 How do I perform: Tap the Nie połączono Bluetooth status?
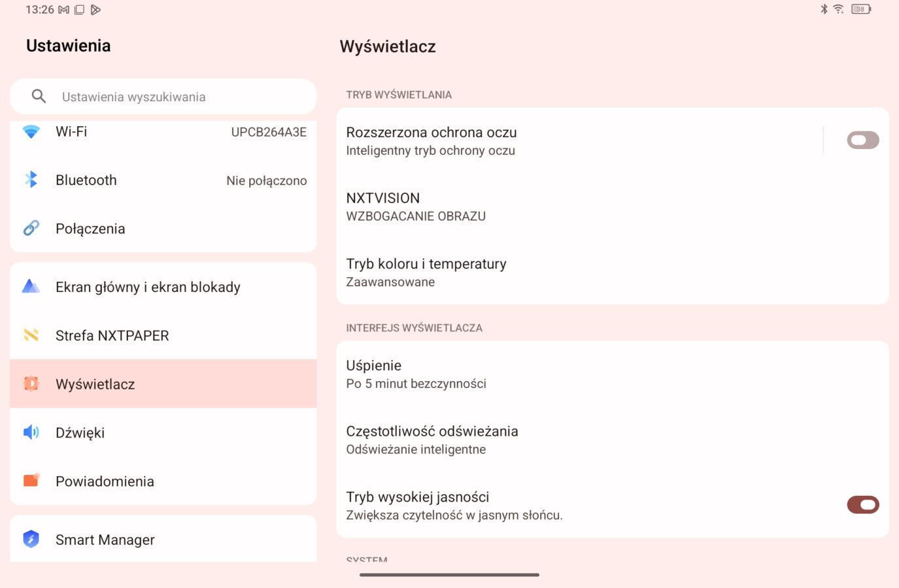(267, 181)
